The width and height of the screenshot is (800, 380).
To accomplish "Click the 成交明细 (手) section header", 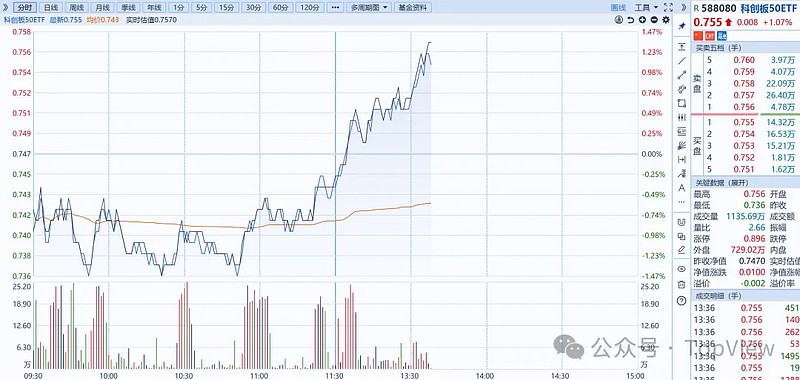I will [x=745, y=296].
